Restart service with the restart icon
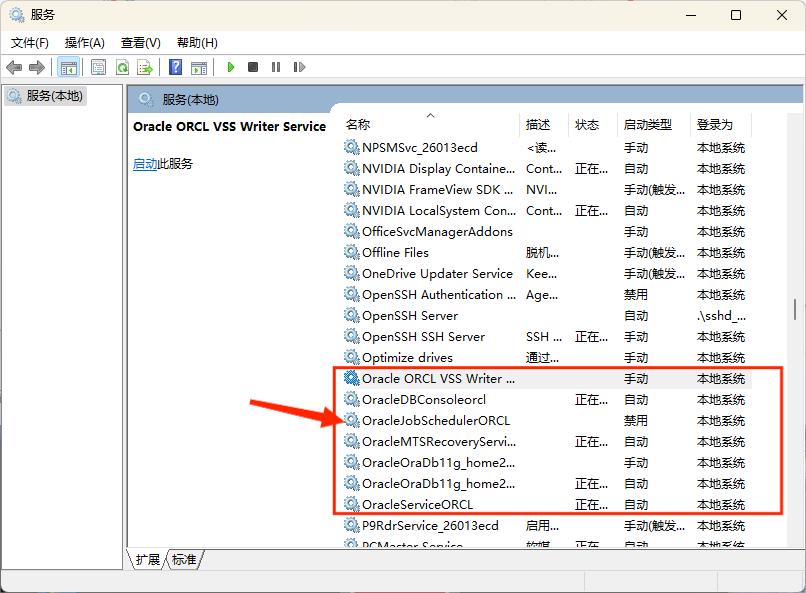Viewport: 806px width, 593px height. [x=299, y=67]
